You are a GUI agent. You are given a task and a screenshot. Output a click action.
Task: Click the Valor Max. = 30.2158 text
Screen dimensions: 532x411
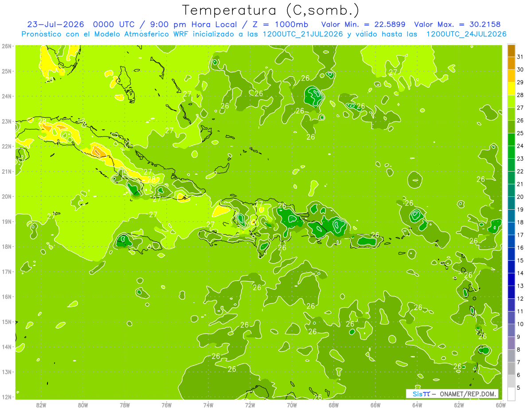point(458,24)
